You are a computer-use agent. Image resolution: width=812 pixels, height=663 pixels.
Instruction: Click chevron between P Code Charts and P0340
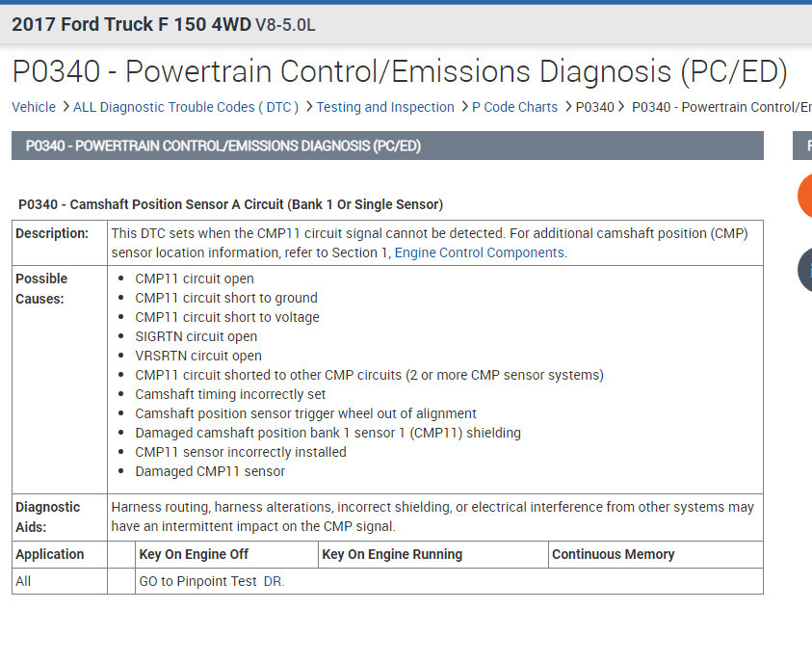pos(567,107)
